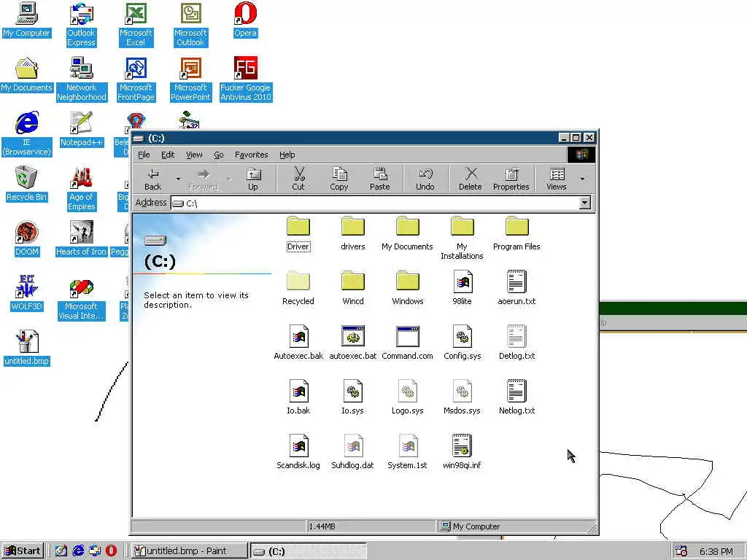Viewport: 747px width, 560px height.
Task: Select the win98qi.inf file
Action: (x=462, y=452)
